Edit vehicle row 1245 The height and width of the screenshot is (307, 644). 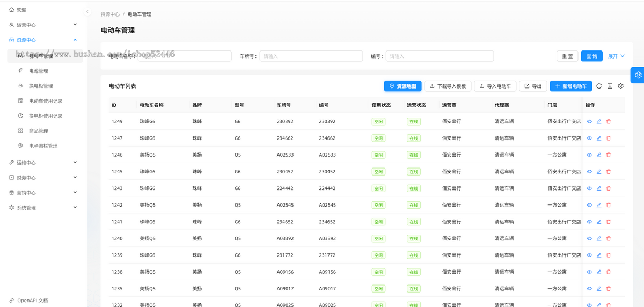[x=599, y=172]
